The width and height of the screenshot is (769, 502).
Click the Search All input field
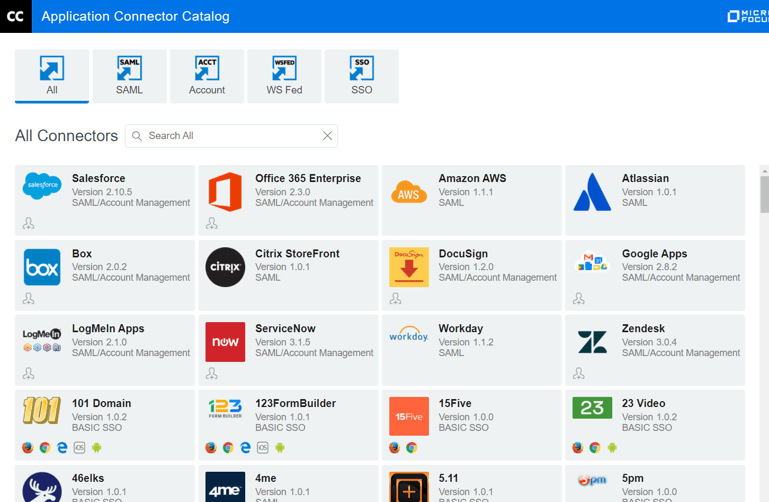(x=232, y=136)
